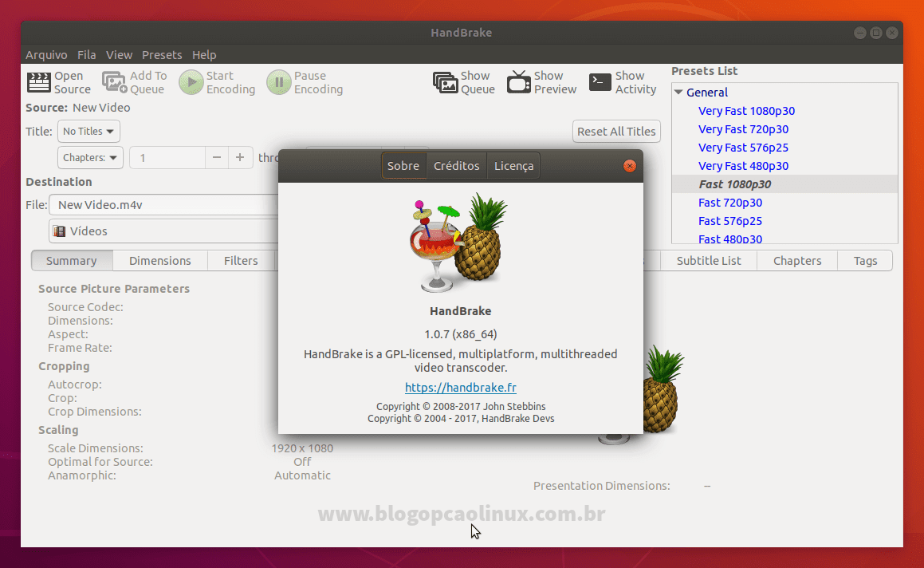Select the Tags tab
Viewport: 924px width, 568px height.
tap(865, 261)
